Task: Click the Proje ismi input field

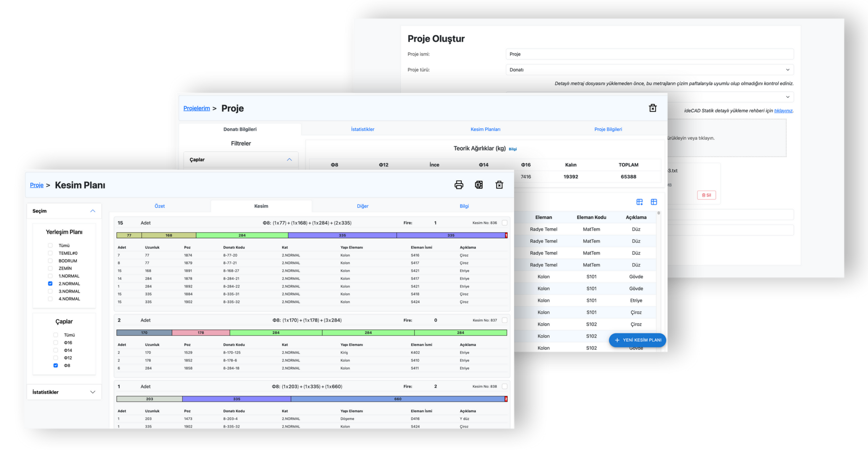Action: (649, 54)
